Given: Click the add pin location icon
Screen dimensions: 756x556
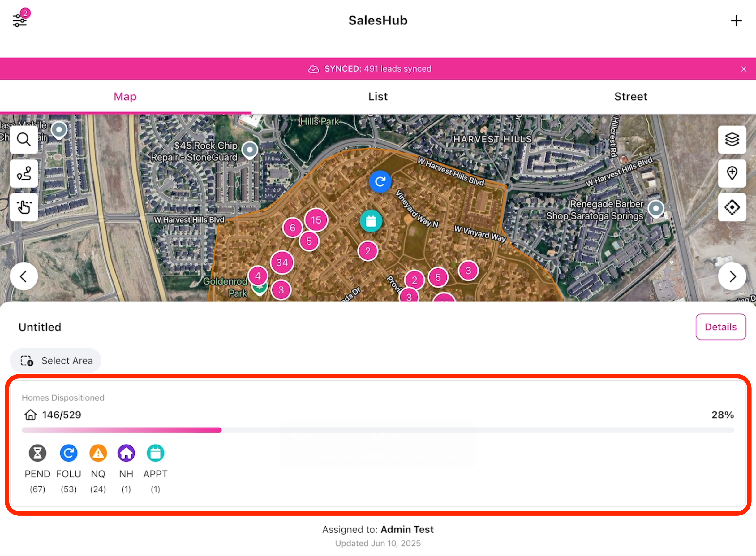Looking at the screenshot, I should pos(732,173).
